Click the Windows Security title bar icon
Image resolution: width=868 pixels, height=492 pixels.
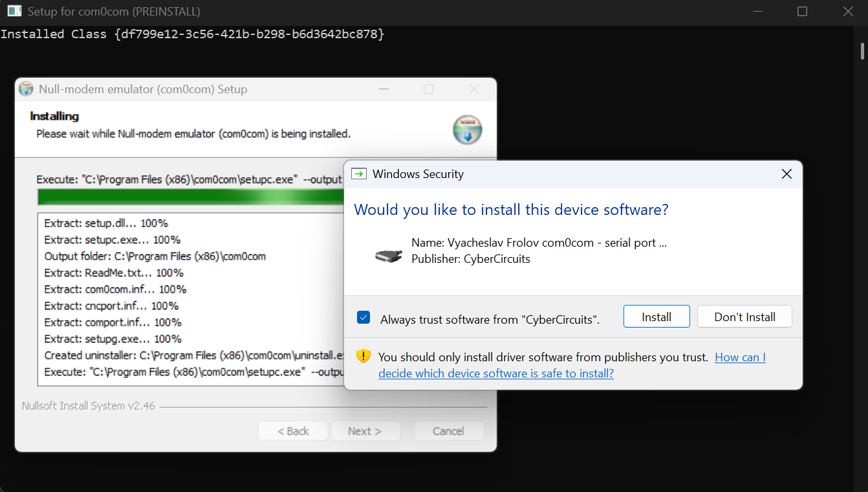pyautogui.click(x=358, y=173)
